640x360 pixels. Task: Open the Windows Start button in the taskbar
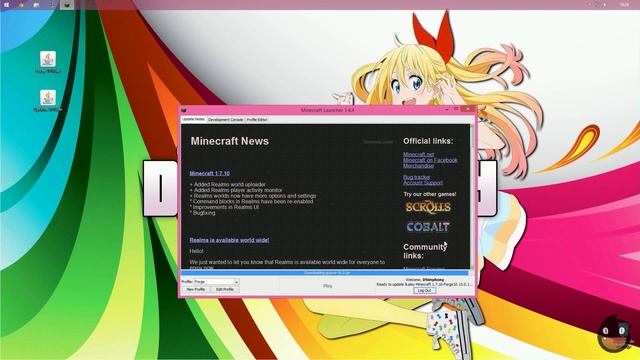(6, 4)
